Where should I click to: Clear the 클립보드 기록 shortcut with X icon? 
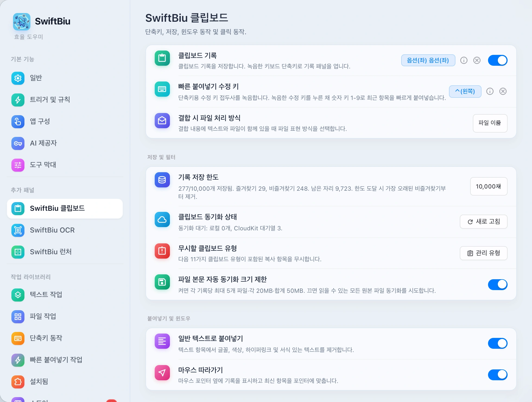(x=477, y=60)
